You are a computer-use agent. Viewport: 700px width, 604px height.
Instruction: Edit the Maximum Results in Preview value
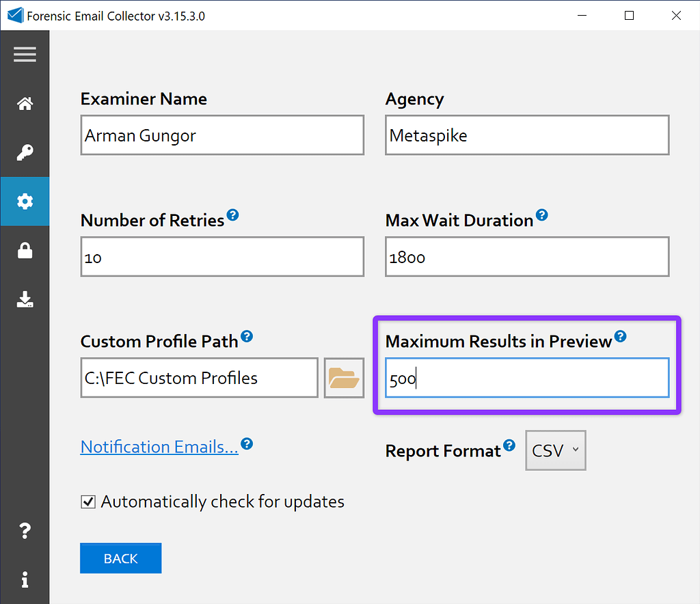click(526, 377)
